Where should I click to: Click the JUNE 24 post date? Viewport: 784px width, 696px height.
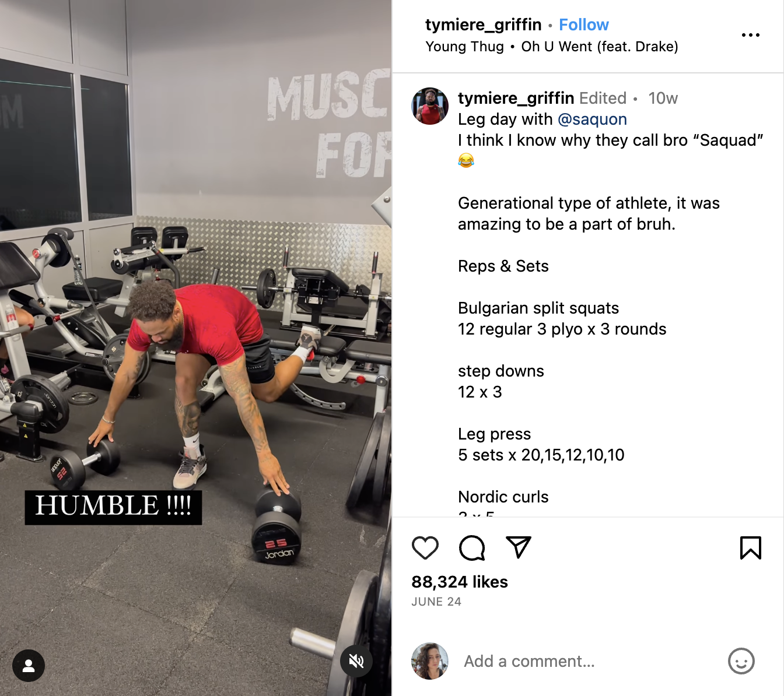pyautogui.click(x=436, y=602)
